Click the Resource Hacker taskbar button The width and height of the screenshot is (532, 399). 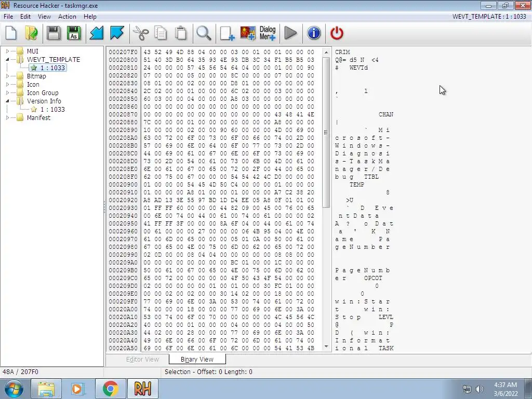pyautogui.click(x=142, y=389)
